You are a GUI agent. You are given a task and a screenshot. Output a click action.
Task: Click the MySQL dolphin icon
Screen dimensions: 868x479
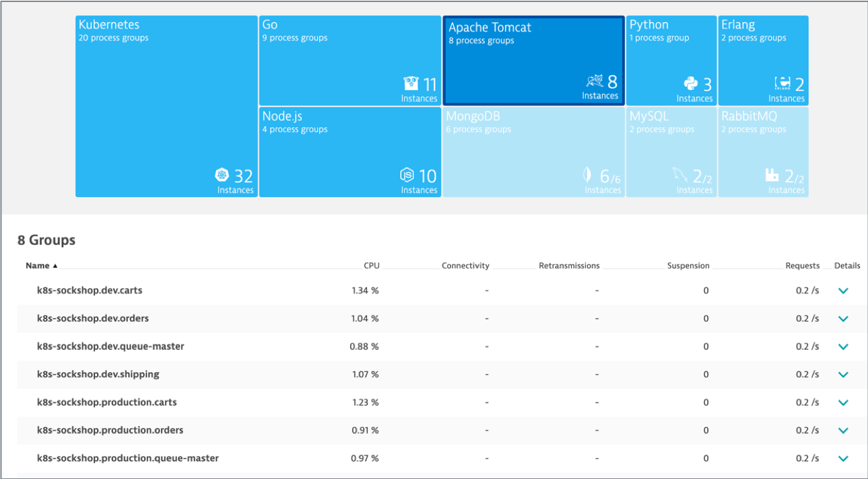tap(680, 175)
